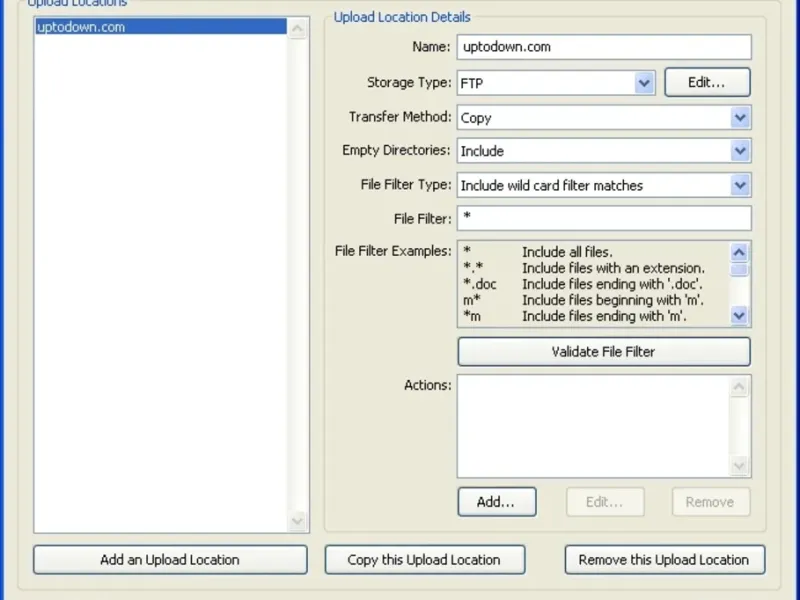Open the Transfer Method dropdown
Screen dimensions: 800x600
pyautogui.click(x=740, y=117)
